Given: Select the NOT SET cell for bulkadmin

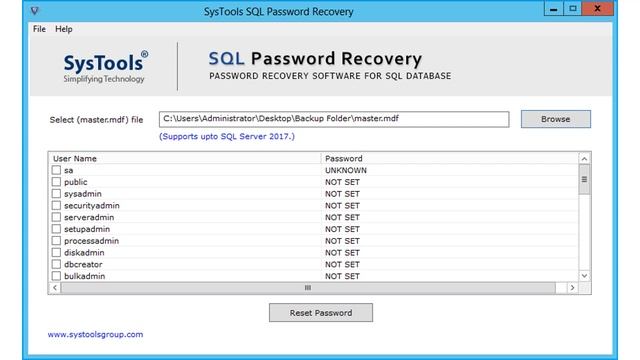Looking at the screenshot, I should tap(342, 276).
